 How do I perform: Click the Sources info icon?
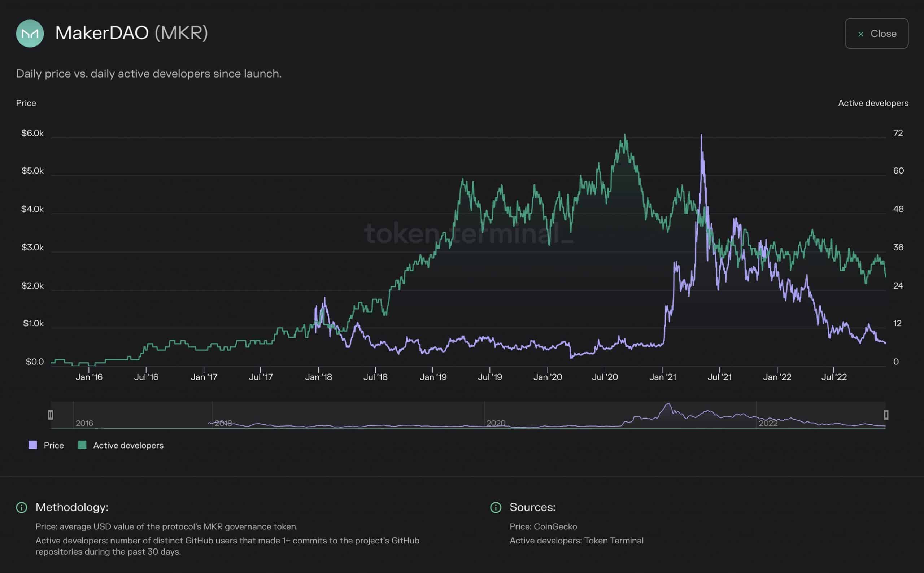495,507
